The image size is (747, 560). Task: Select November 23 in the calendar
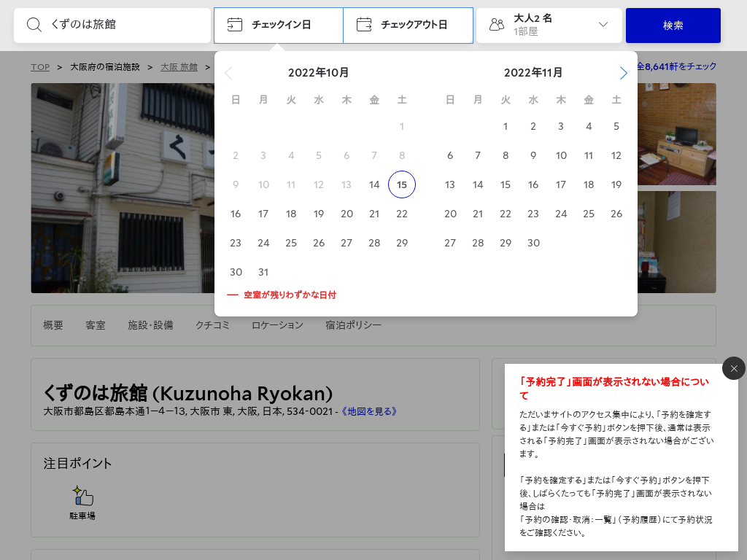coord(533,214)
